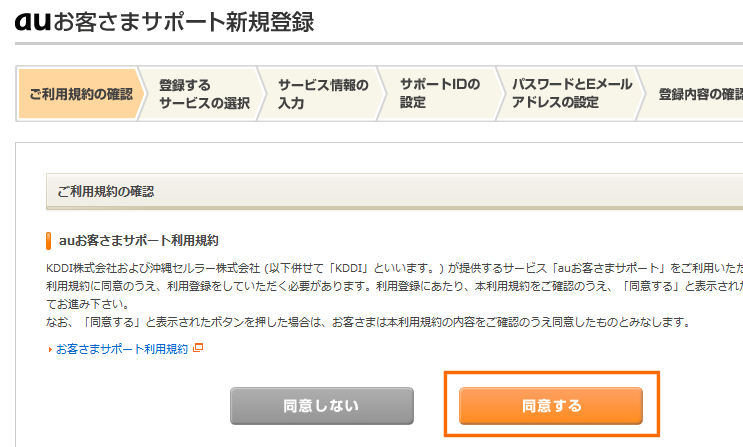Click the external-link icon beside the terms link
This screenshot has height=447, width=743.
click(x=198, y=348)
